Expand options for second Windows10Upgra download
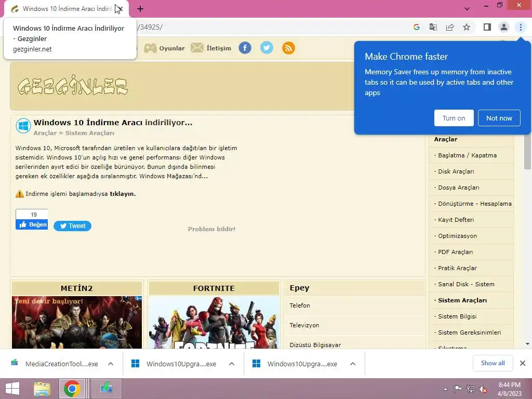The height and width of the screenshot is (399, 532). pos(353,364)
